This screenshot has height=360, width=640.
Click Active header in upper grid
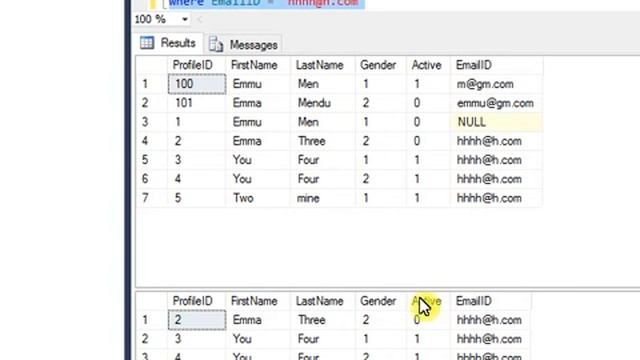tap(428, 65)
